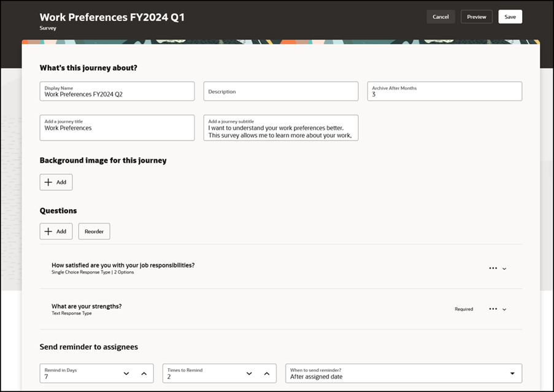Save the survey
Image resolution: width=554 pixels, height=392 pixels.
510,17
